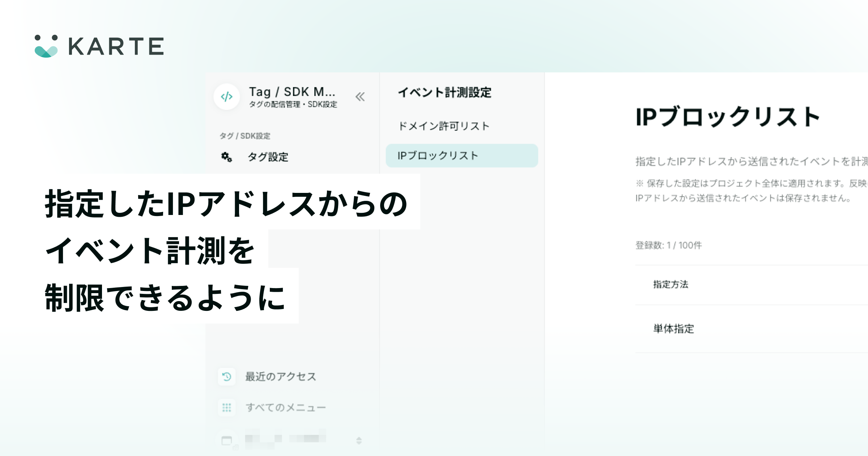868x456 pixels.
Task: Open タグ設定 in the sidebar
Action: coord(268,157)
